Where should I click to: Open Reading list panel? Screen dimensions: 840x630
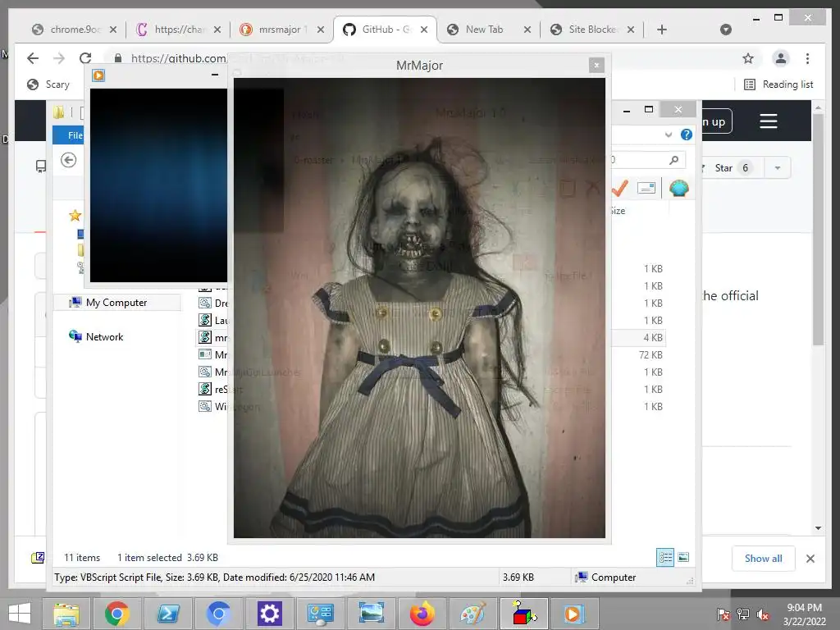point(778,84)
